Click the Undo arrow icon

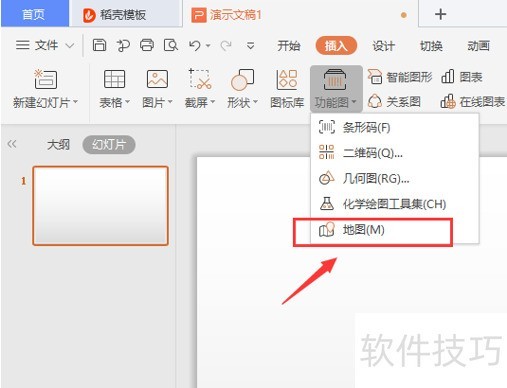(195, 45)
